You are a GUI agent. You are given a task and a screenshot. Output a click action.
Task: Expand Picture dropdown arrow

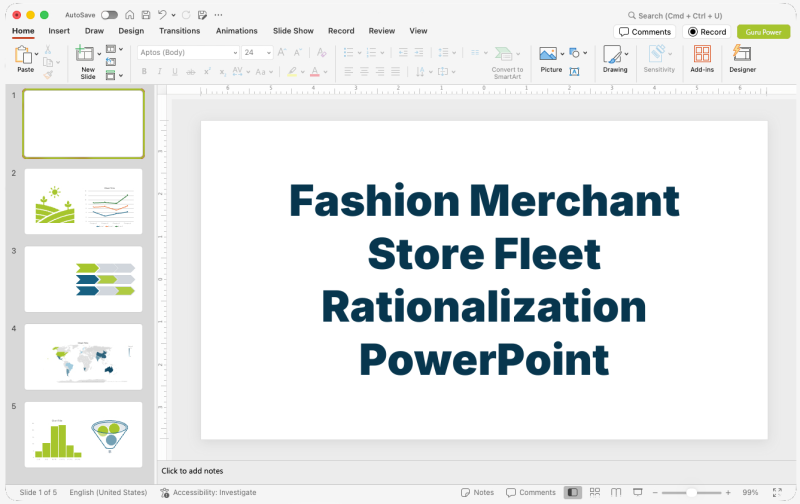coord(562,54)
